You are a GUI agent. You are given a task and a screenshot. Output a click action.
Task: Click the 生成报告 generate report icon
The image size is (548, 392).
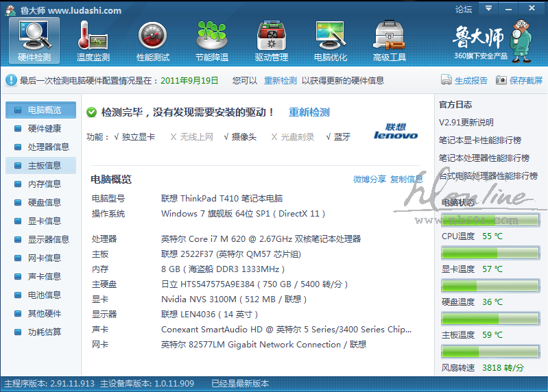tap(446, 80)
